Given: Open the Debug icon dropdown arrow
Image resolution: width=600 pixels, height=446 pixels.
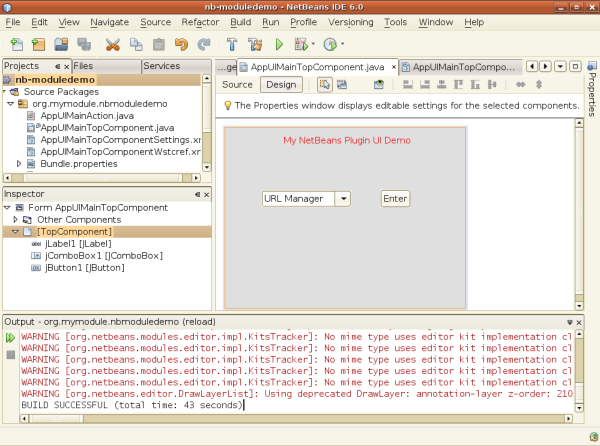Looking at the screenshot, I should tap(313, 44).
